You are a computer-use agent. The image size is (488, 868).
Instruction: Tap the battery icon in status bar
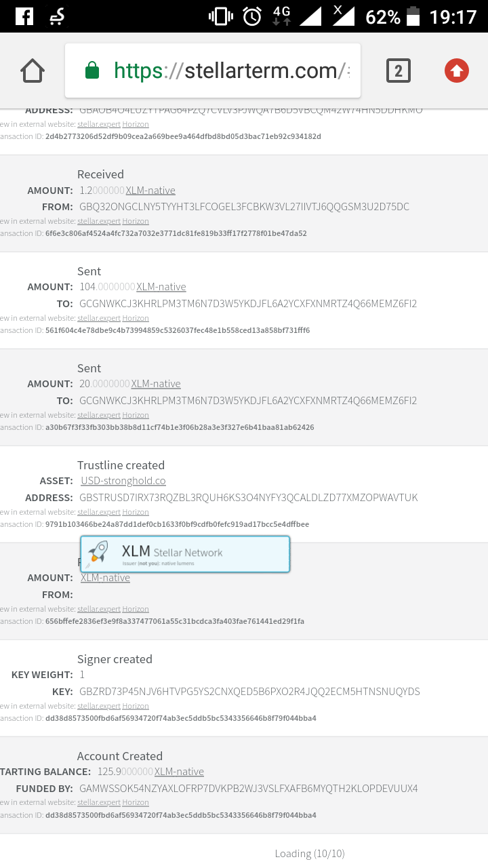pos(413,16)
